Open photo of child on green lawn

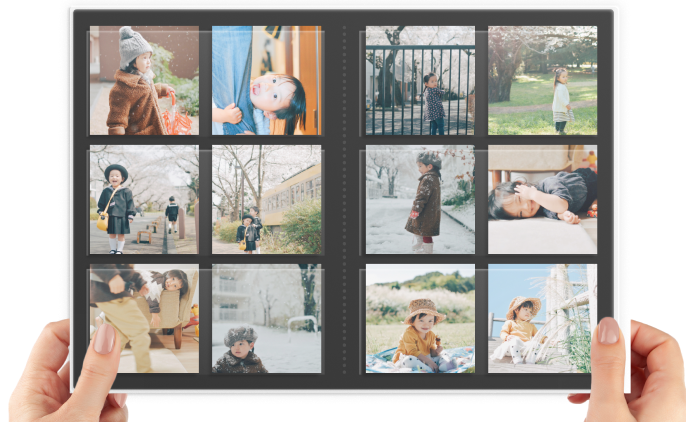(x=542, y=80)
